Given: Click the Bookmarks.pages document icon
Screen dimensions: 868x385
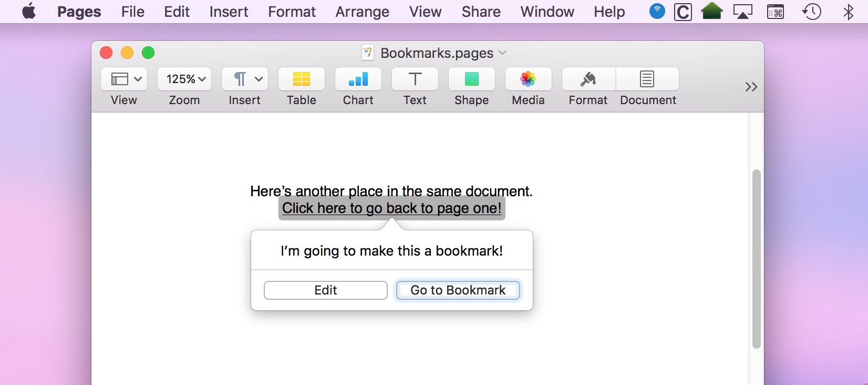Looking at the screenshot, I should click(368, 53).
